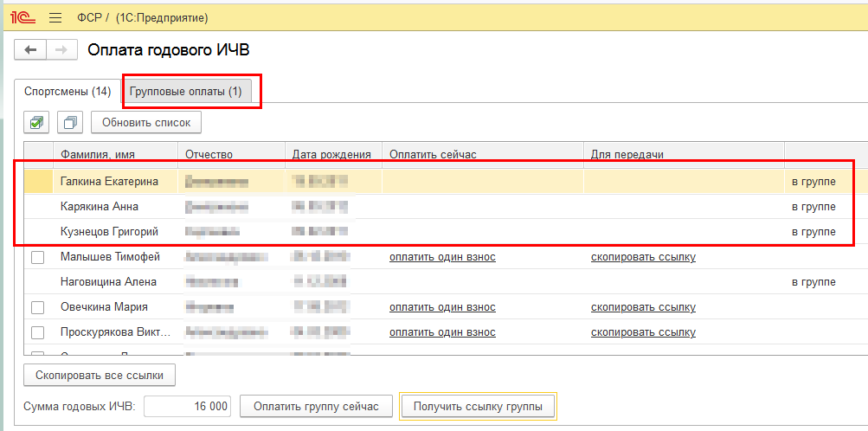Image resolution: width=868 pixels, height=431 pixels.
Task: Click the 1C logo icon
Action: point(21,17)
